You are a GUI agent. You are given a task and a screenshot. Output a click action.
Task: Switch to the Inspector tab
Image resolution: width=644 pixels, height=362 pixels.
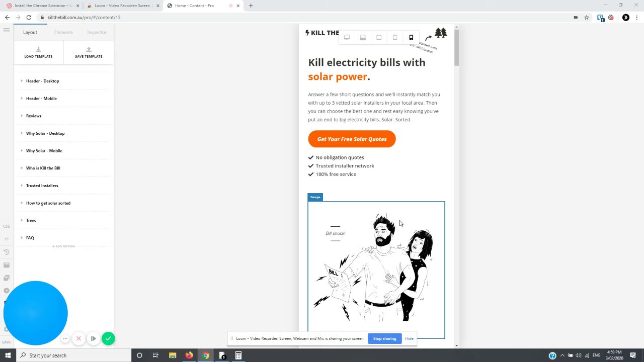(x=97, y=32)
